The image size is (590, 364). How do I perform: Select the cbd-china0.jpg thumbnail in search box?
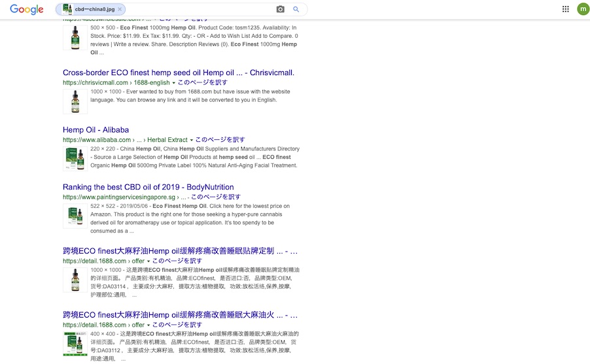pyautogui.click(x=67, y=9)
